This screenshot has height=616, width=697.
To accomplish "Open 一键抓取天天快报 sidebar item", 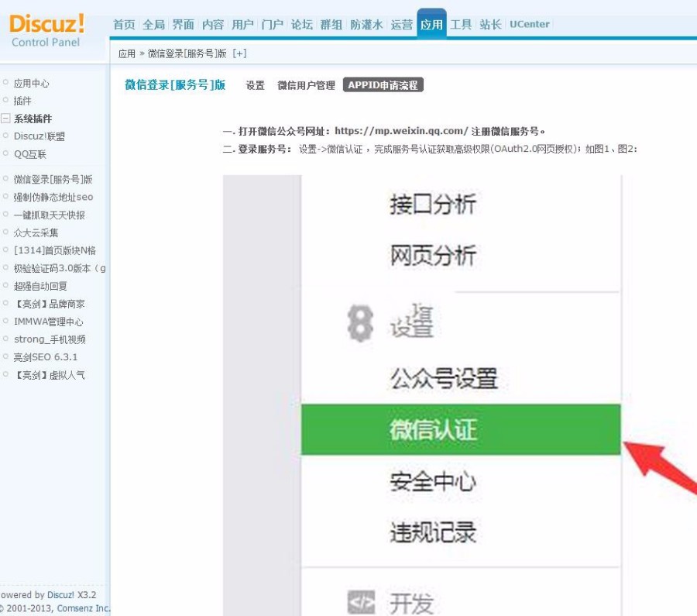I will [x=49, y=215].
